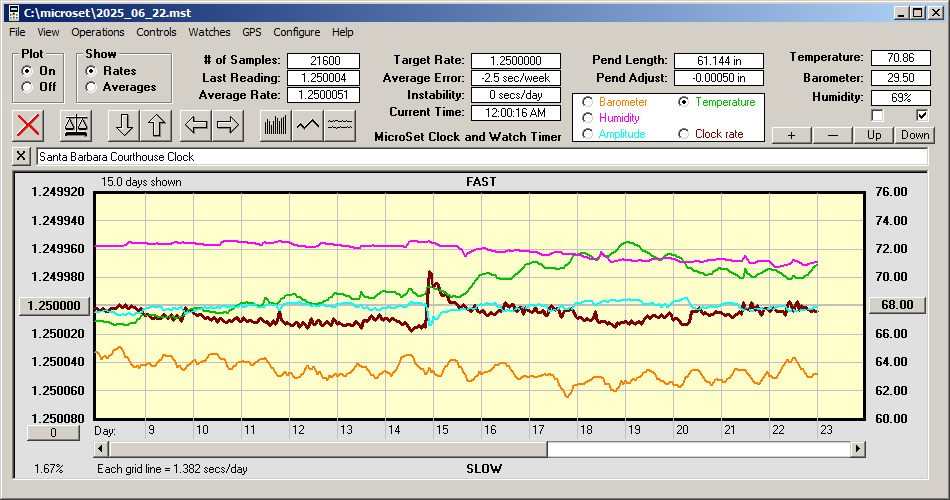This screenshot has height=500, width=950.
Task: Click the 1.250000 left axis button
Action: pyautogui.click(x=55, y=305)
